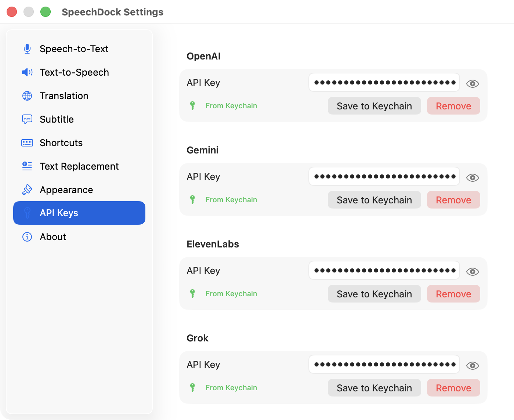Select the microphone Speech-to-Text icon
The height and width of the screenshot is (420, 514).
26,48
